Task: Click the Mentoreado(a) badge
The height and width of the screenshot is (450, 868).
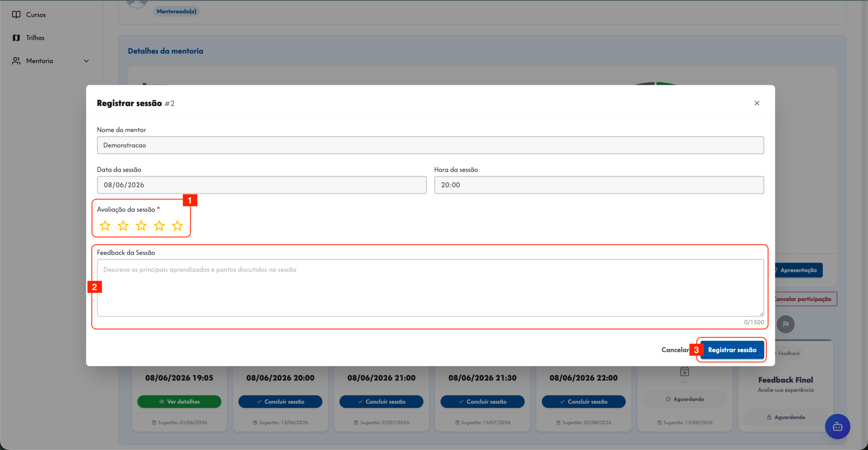Action: tap(177, 11)
